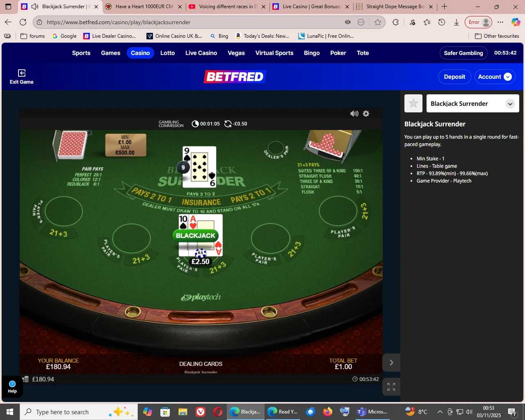Image resolution: width=525 pixels, height=420 pixels.
Task: Click the Betfred logo
Action: (x=235, y=77)
